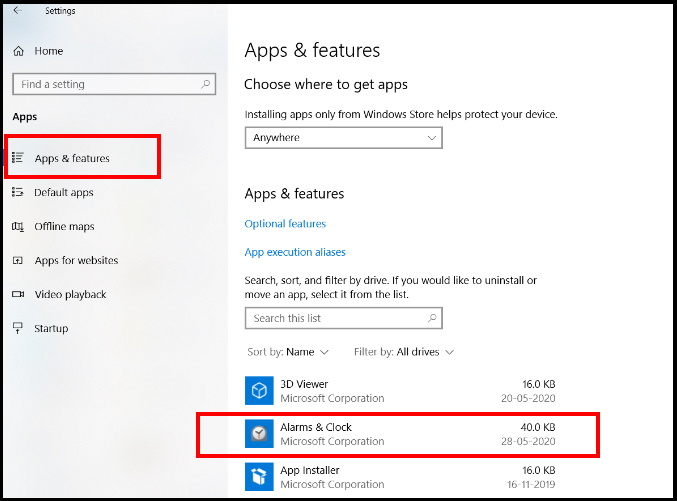Screen dimensions: 677x501
Task: Click the 3D Viewer app icon
Action: coord(259,390)
